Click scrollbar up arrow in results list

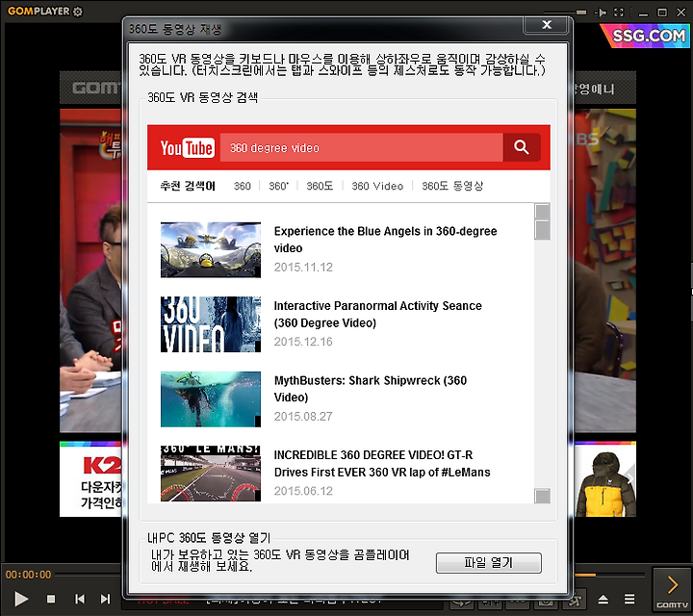[x=542, y=211]
